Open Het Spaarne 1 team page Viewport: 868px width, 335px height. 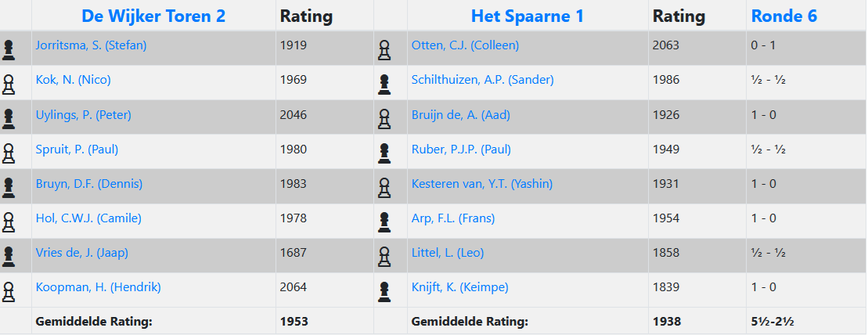[x=528, y=16]
